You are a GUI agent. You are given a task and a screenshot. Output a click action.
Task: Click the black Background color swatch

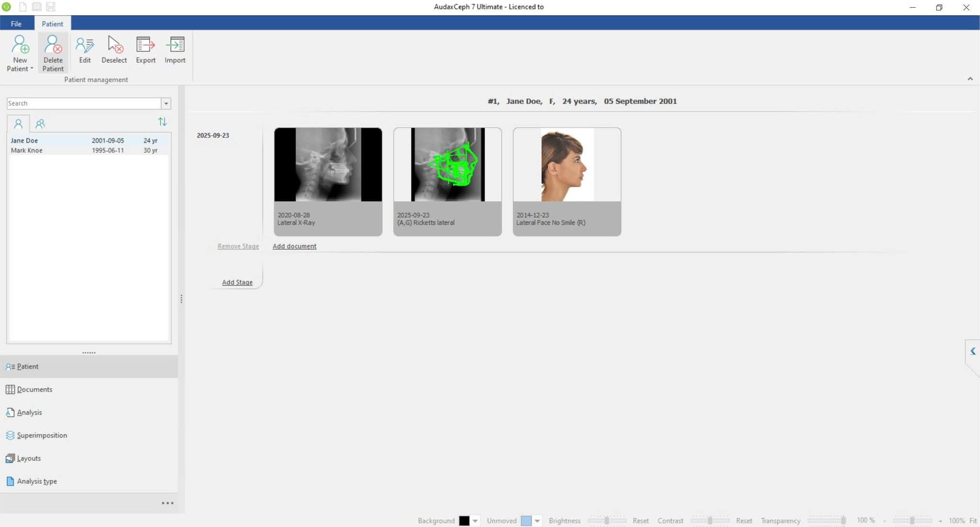pos(464,521)
